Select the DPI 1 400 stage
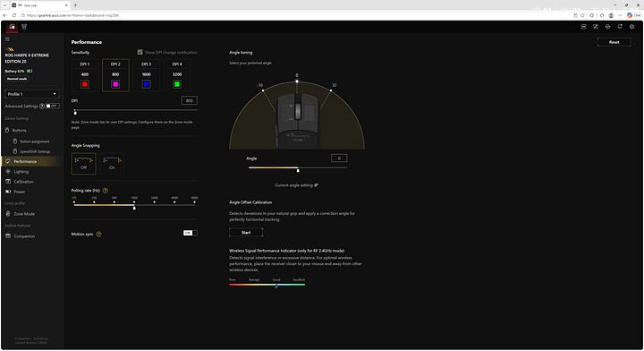 pos(85,75)
